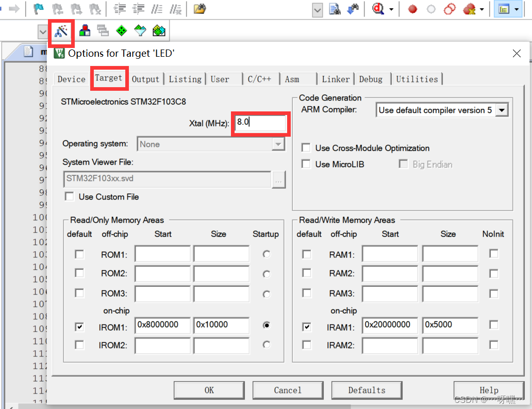This screenshot has width=532, height=409.
Task: Switch to the Utilities tab
Action: tap(417, 79)
